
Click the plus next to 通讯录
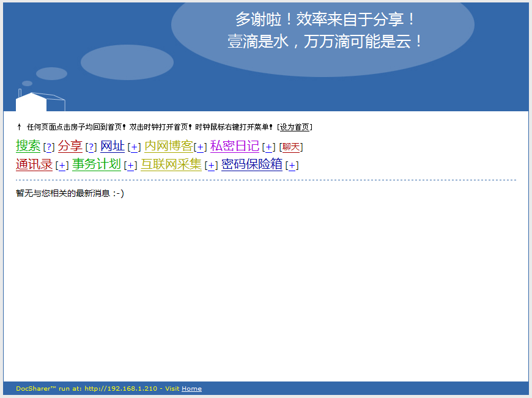tap(60, 164)
